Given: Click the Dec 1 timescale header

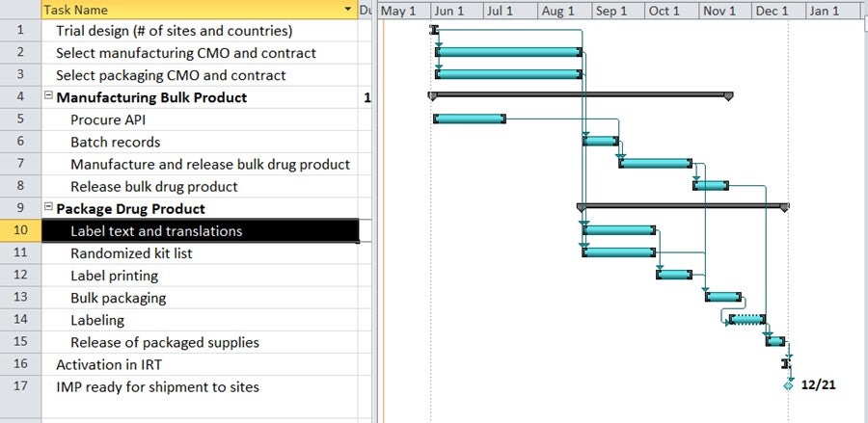Looking at the screenshot, I should [x=772, y=11].
